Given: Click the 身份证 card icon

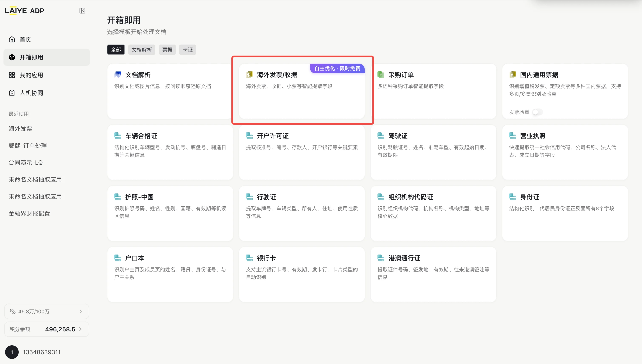Looking at the screenshot, I should [x=512, y=197].
